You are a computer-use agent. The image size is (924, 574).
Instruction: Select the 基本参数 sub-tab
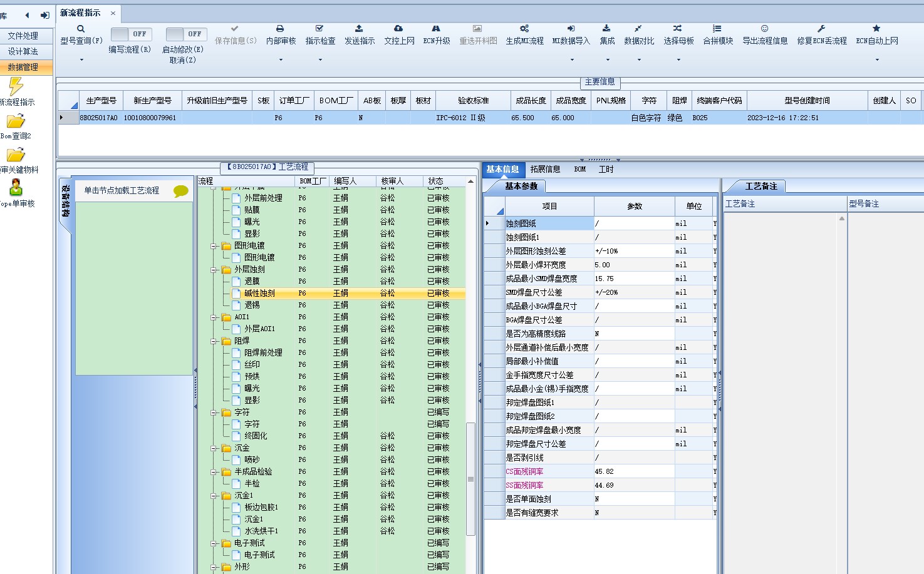click(x=521, y=186)
